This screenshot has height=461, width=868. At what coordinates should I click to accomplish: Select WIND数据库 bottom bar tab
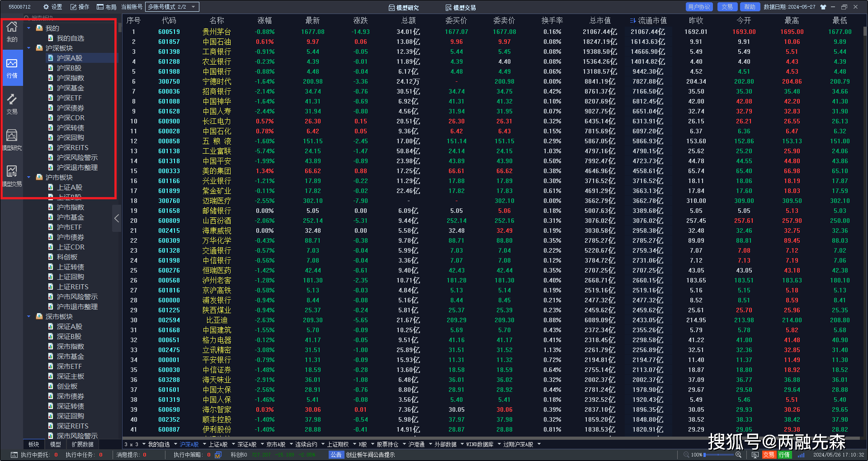pyautogui.click(x=480, y=444)
